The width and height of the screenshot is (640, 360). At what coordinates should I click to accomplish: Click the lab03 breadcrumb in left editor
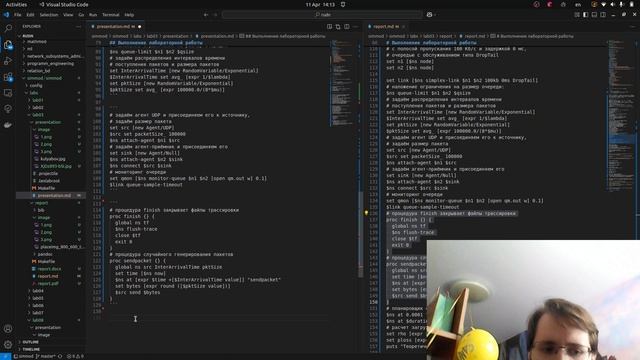[152, 36]
